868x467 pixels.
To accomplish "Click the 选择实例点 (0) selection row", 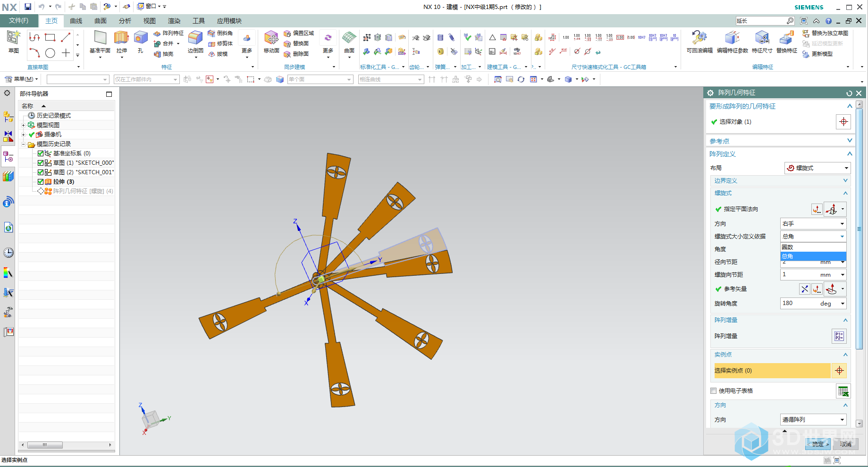I will click(772, 371).
